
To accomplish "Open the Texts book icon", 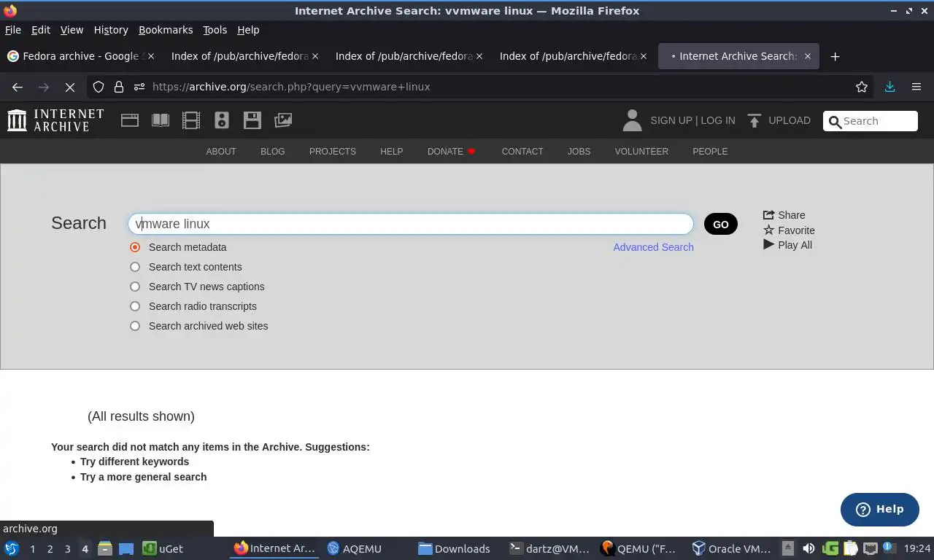I will click(x=161, y=120).
